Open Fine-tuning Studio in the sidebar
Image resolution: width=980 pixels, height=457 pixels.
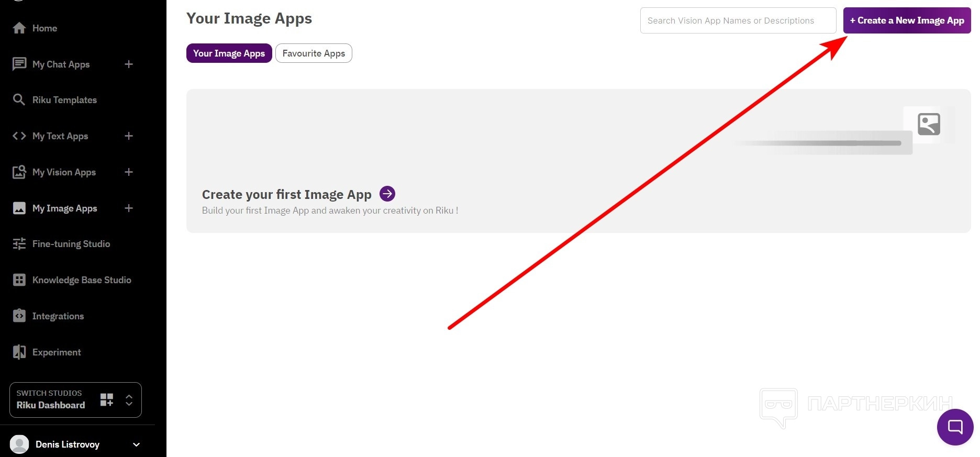pyautogui.click(x=71, y=244)
